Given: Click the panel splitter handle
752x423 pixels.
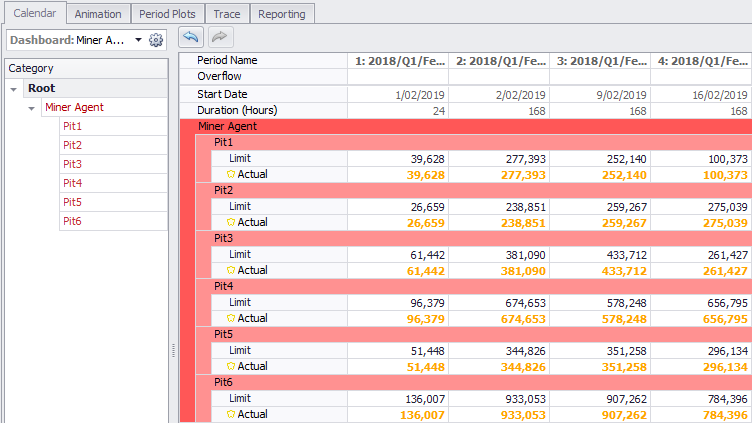Looking at the screenshot, I should point(174,350).
